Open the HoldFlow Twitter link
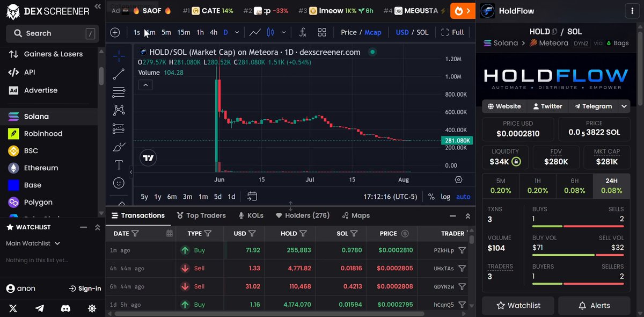Image resolution: width=644 pixels, height=317 pixels. click(547, 106)
